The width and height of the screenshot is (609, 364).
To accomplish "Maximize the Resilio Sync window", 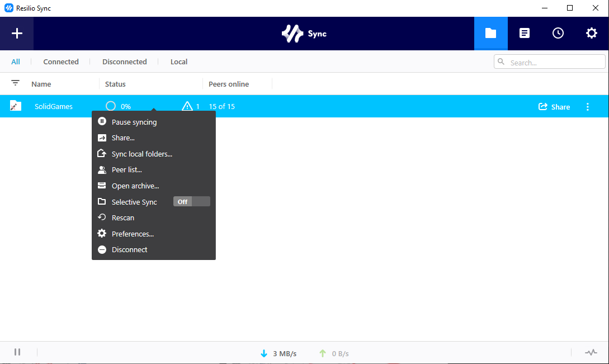I will [x=570, y=8].
